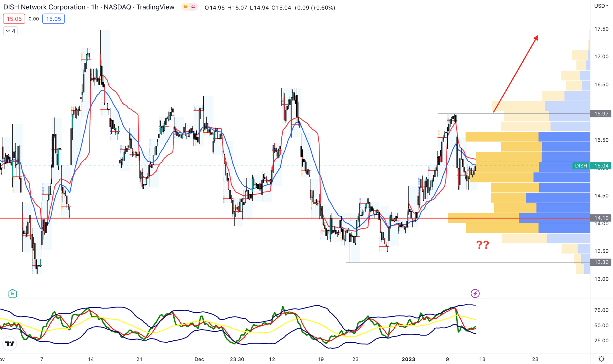Open the USD currency dropdown
Image resolution: width=613 pixels, height=364 pixels.
tap(601, 6)
